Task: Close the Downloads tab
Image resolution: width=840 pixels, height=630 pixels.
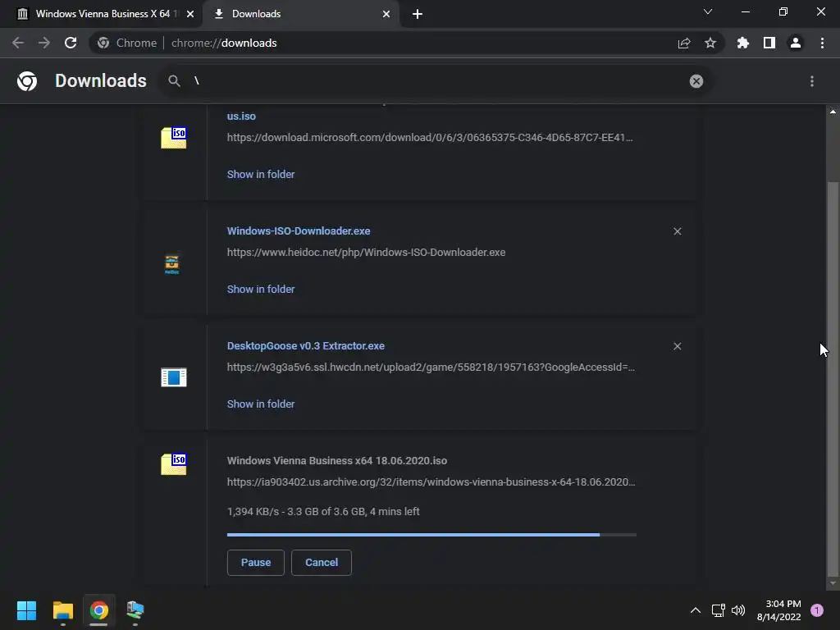Action: click(x=386, y=14)
